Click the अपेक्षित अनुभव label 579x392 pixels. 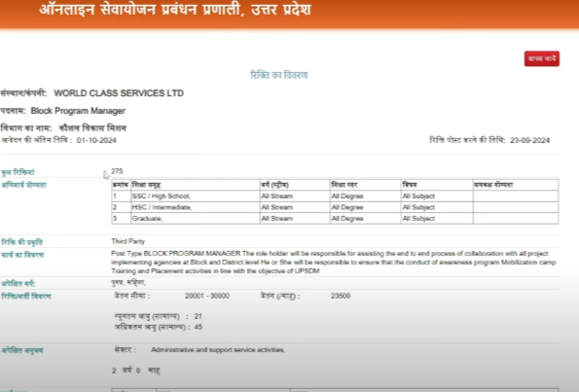click(x=22, y=350)
